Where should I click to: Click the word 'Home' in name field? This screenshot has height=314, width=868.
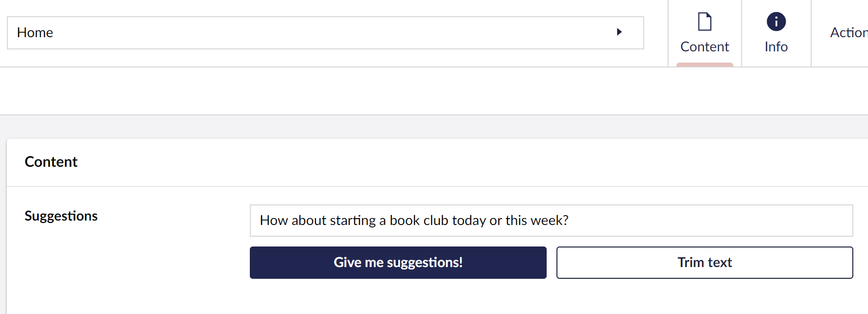pos(35,33)
